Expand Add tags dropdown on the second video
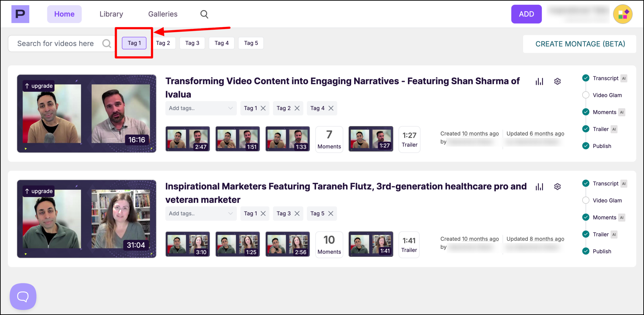644x315 pixels. [x=201, y=213]
